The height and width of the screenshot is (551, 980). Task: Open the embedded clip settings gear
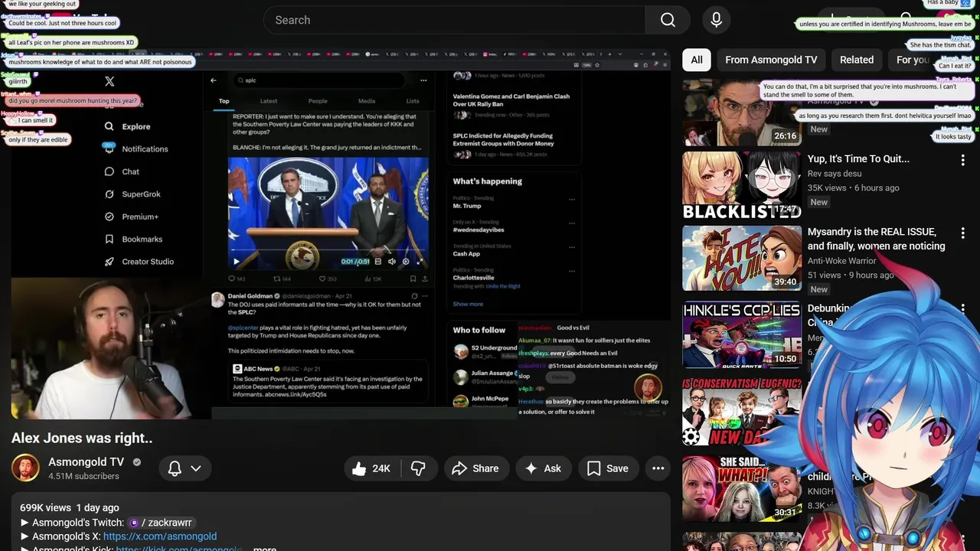click(406, 261)
